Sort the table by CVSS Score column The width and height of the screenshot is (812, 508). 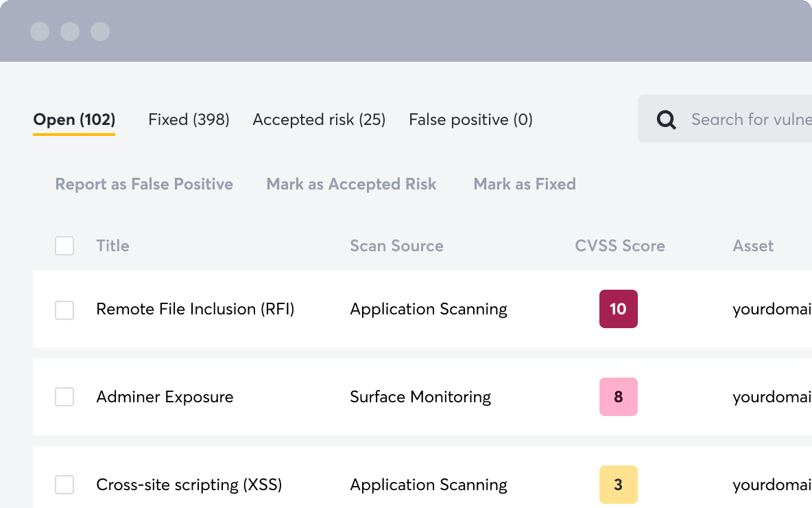click(619, 245)
